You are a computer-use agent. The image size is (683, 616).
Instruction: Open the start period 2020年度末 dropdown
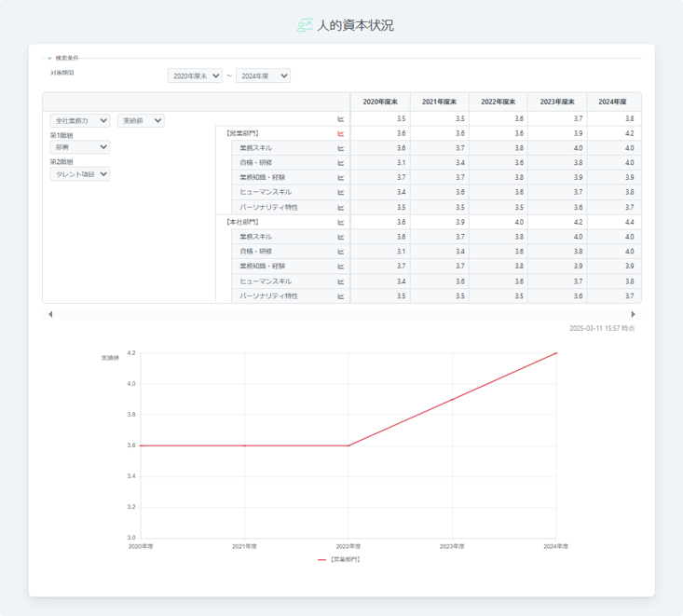[x=196, y=75]
